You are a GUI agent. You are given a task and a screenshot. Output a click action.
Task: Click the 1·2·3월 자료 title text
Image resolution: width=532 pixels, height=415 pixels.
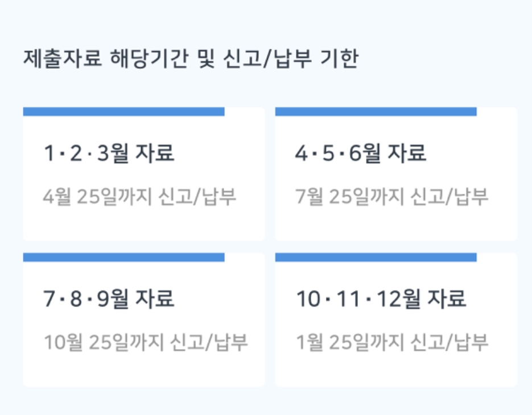(109, 153)
